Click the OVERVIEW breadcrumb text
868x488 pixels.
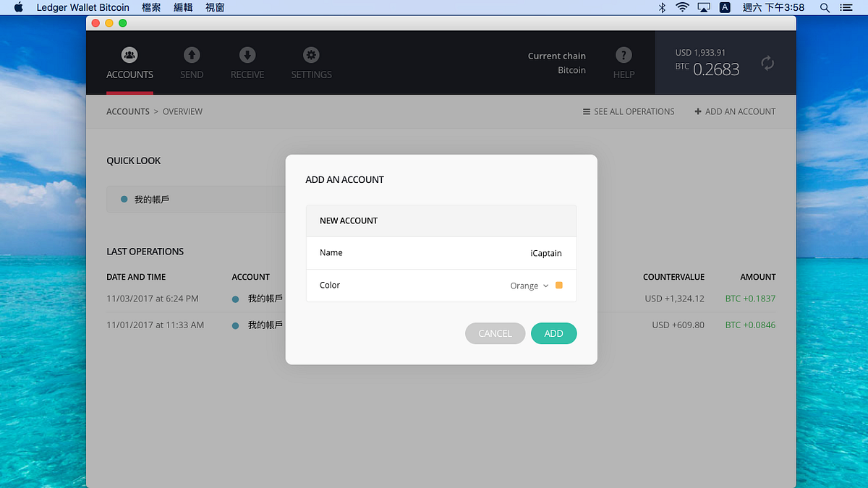pos(182,111)
